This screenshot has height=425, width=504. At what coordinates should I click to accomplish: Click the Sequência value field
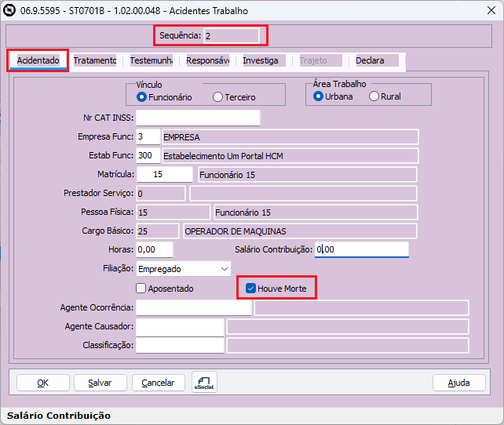coord(232,35)
